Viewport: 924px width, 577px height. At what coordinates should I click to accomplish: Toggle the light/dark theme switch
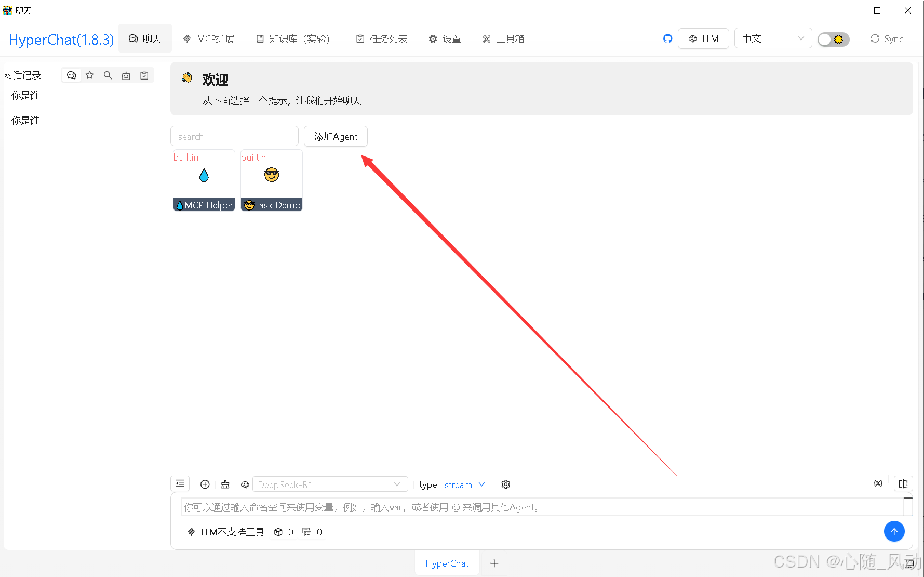pos(833,39)
